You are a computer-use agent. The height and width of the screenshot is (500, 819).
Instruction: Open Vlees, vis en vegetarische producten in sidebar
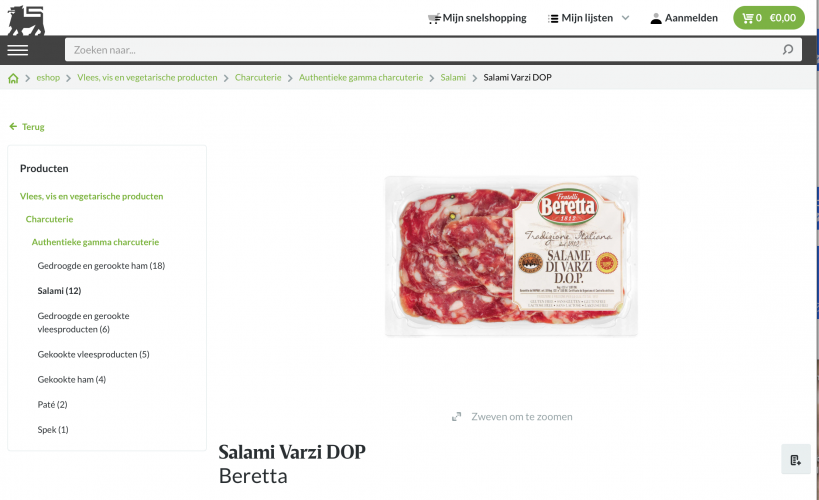pos(91,196)
